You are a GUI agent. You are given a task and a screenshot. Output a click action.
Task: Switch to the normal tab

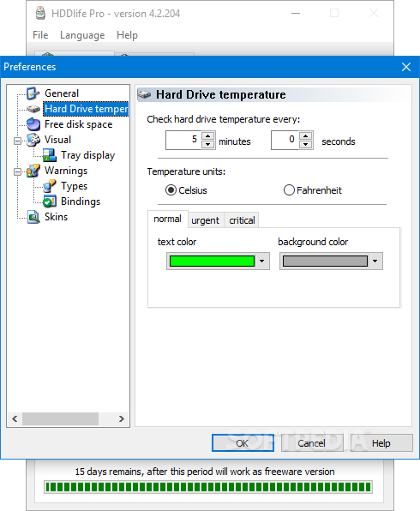click(x=167, y=219)
